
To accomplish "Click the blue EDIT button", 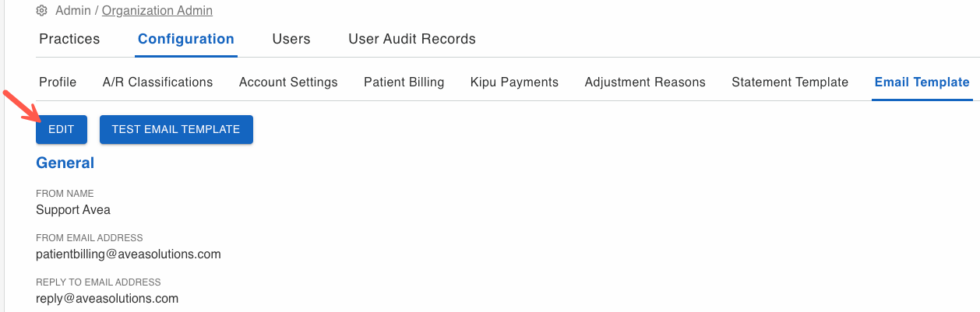I will coord(62,129).
